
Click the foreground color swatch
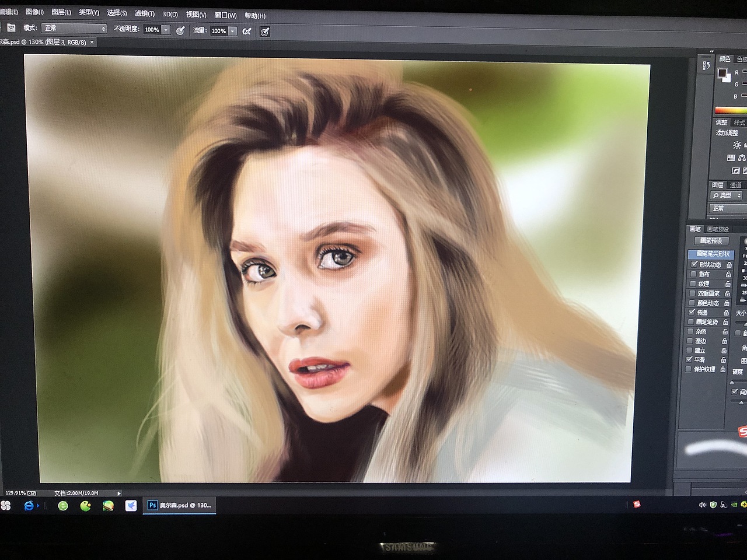click(722, 73)
